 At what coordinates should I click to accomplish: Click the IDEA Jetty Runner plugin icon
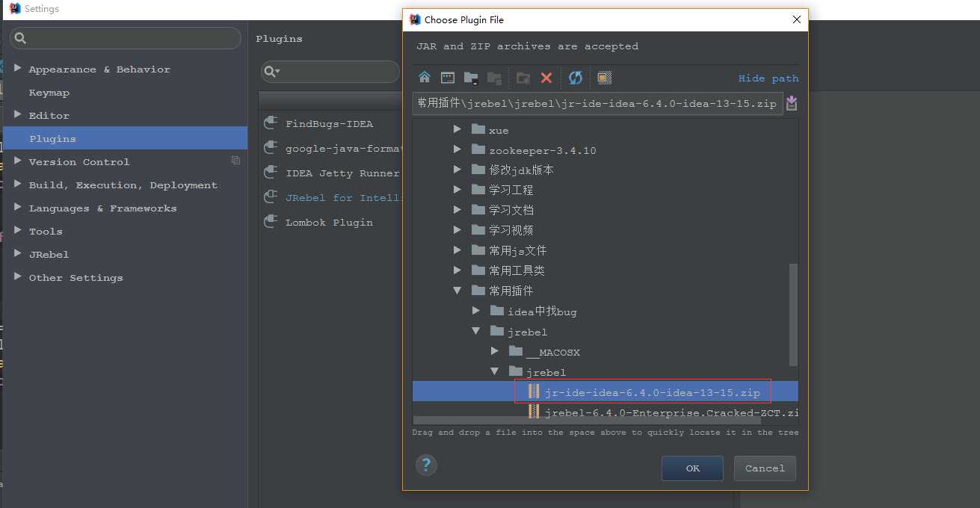click(271, 173)
